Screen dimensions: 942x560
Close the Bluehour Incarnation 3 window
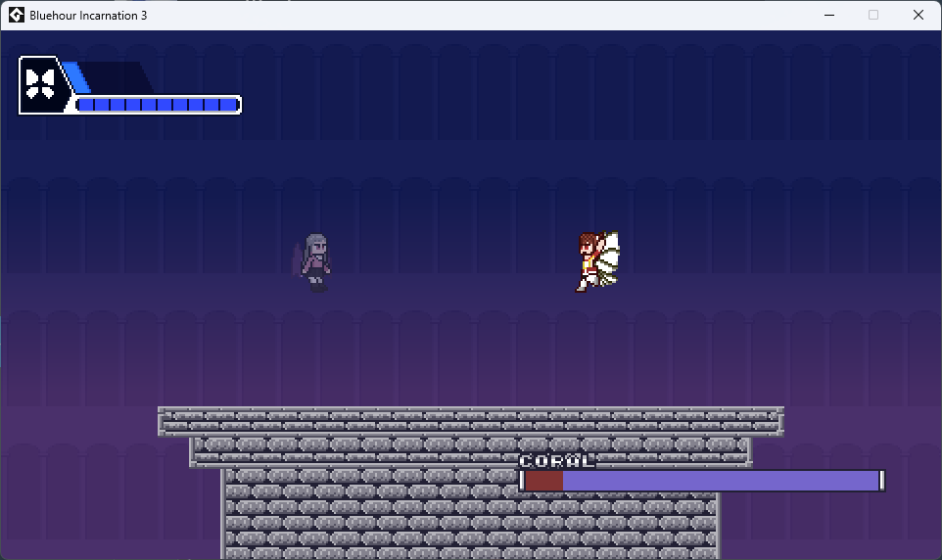(918, 15)
